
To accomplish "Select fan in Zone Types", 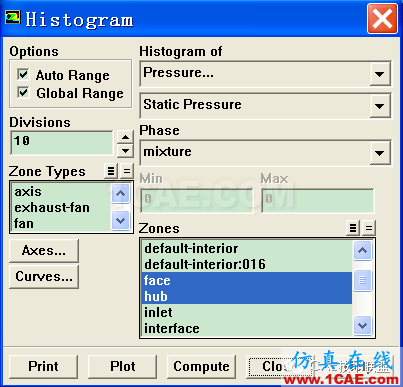I will coord(61,223).
